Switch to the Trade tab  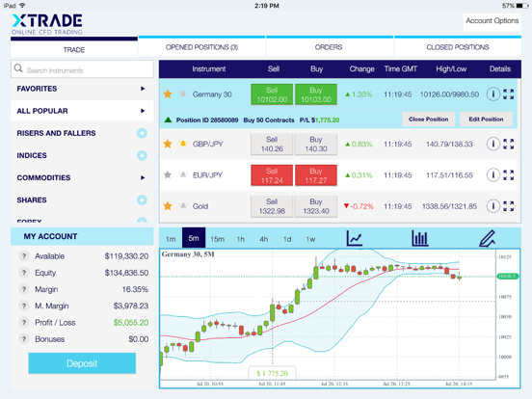(x=74, y=48)
